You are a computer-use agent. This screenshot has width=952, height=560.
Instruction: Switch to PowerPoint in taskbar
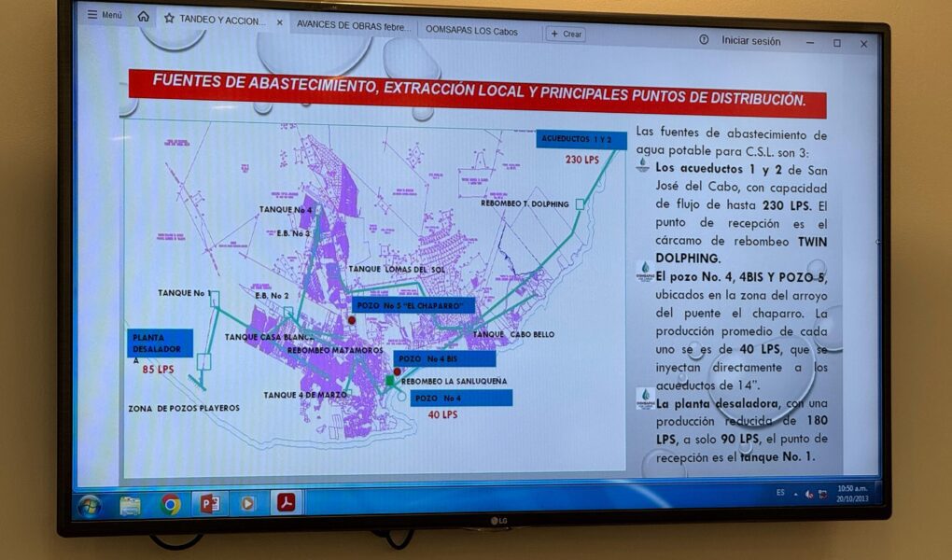coord(209,504)
